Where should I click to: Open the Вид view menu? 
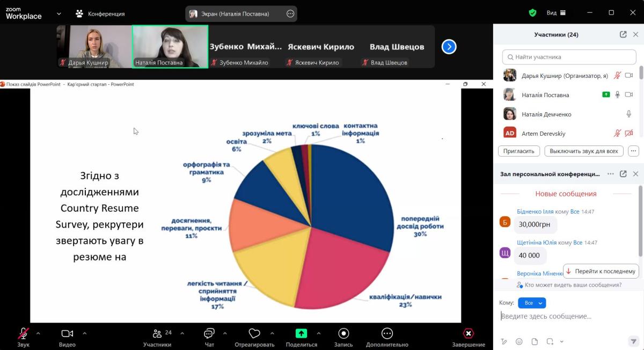(556, 12)
